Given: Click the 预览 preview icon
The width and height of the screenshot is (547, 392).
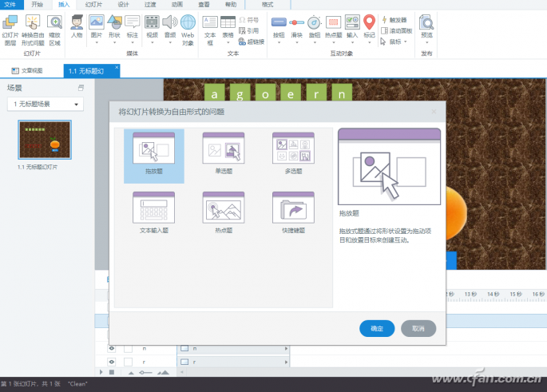Looking at the screenshot, I should coord(426,22).
